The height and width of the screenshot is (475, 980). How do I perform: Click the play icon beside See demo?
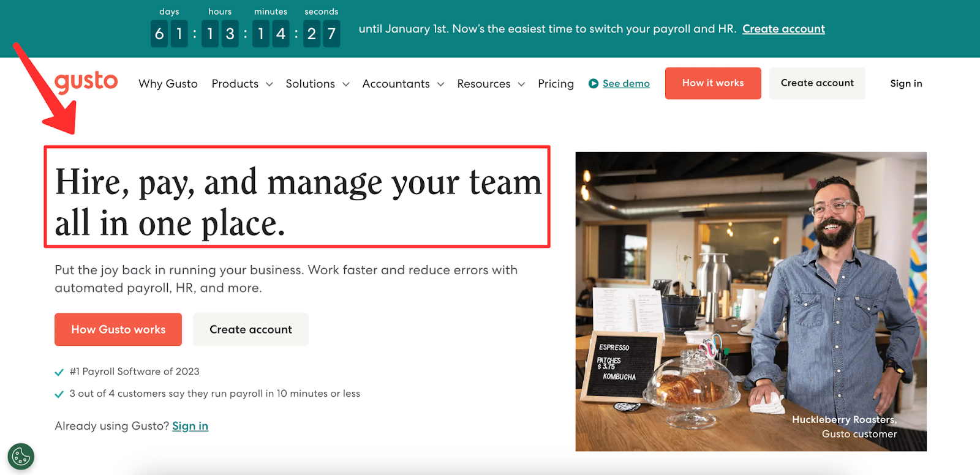[593, 84]
